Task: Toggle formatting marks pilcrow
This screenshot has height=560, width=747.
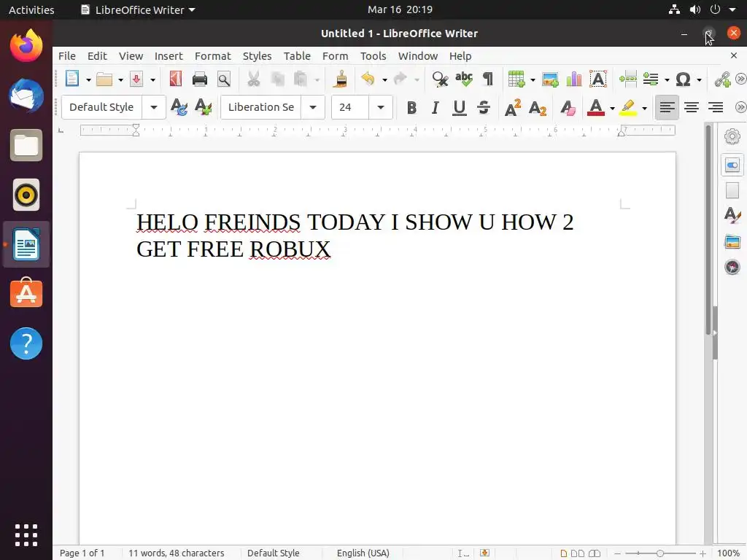Action: click(488, 79)
